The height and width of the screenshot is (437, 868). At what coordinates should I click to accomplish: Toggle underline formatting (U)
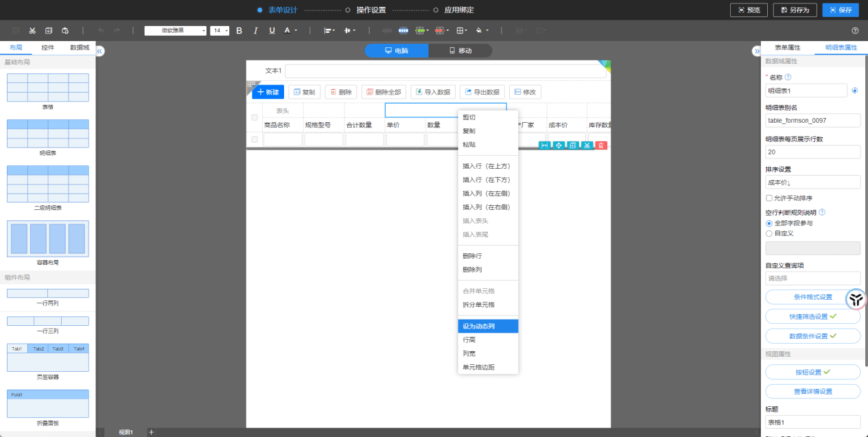pyautogui.click(x=272, y=31)
